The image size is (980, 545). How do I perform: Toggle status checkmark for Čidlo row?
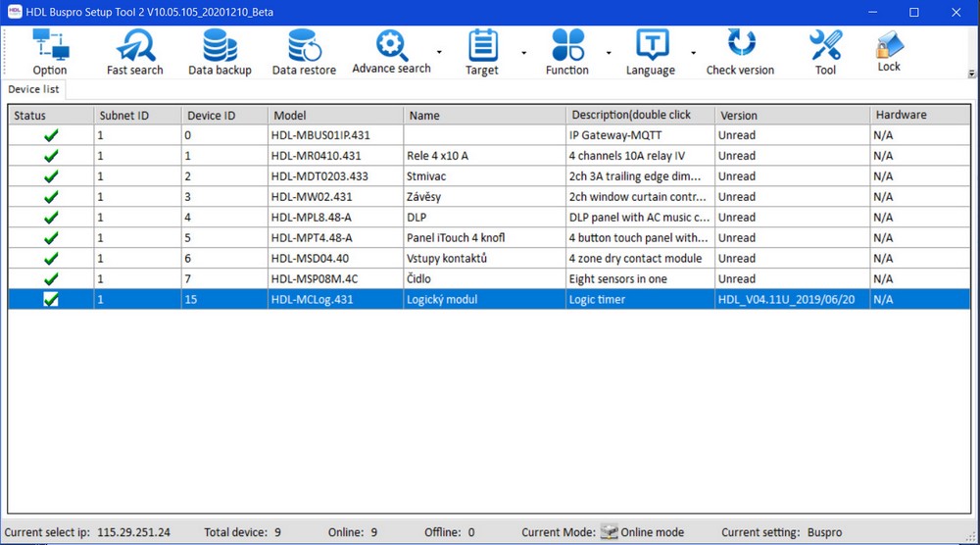click(x=51, y=278)
